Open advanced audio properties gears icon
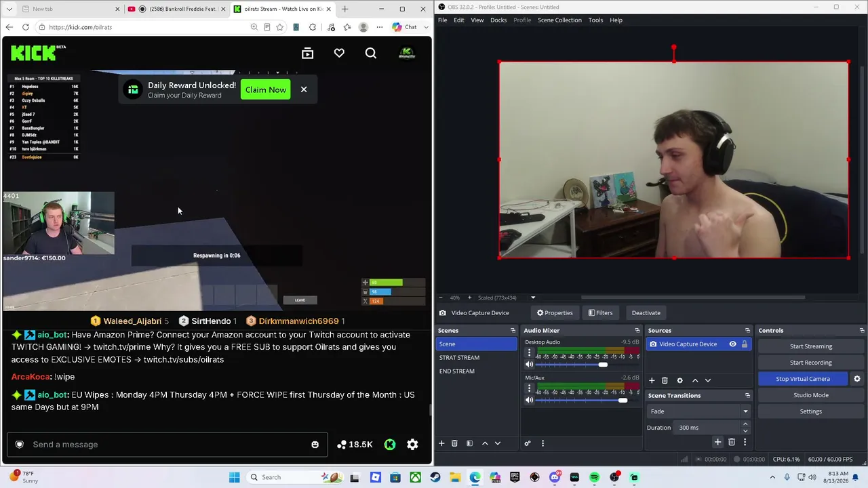The width and height of the screenshot is (868, 488). click(x=528, y=443)
